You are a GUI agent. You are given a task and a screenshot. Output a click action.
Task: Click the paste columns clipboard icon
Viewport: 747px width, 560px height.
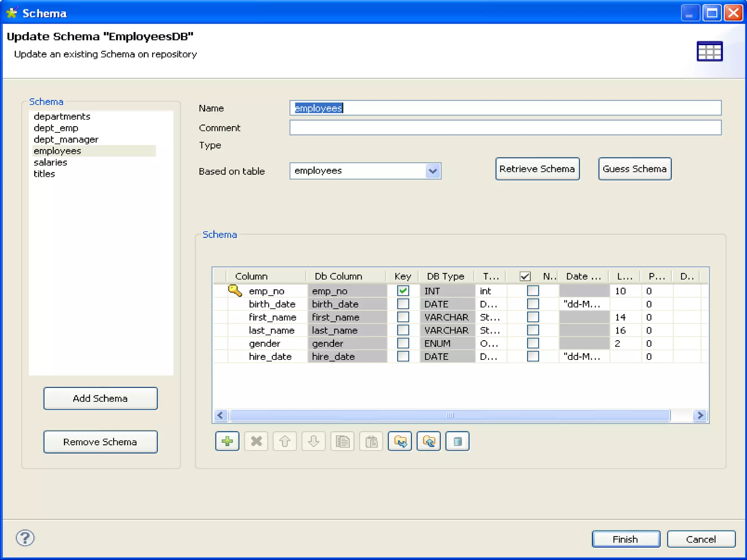[371, 442]
